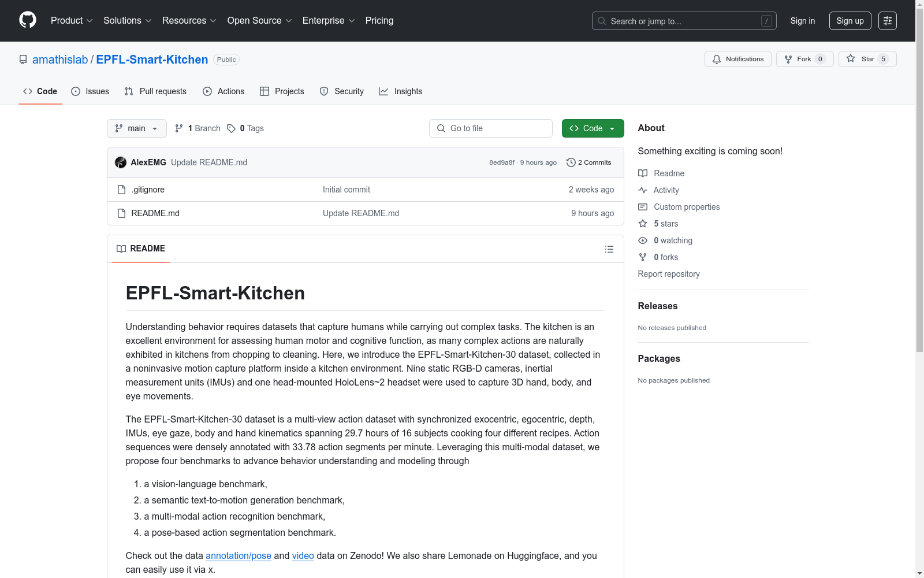Screen dimensions: 924x578
Task: Expand the Enterprise menu
Action: (329, 20)
